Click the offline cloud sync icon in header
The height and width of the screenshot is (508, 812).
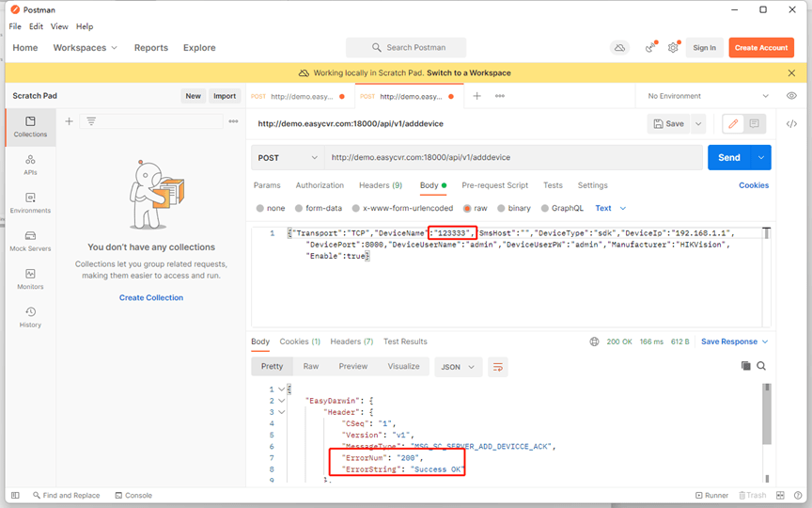[x=619, y=48]
